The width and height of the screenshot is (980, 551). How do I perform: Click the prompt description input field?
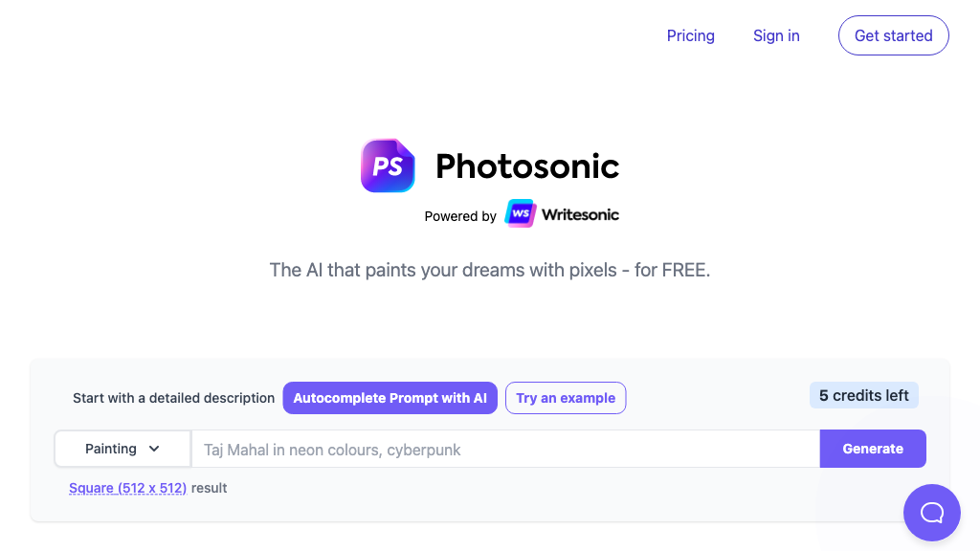(505, 449)
